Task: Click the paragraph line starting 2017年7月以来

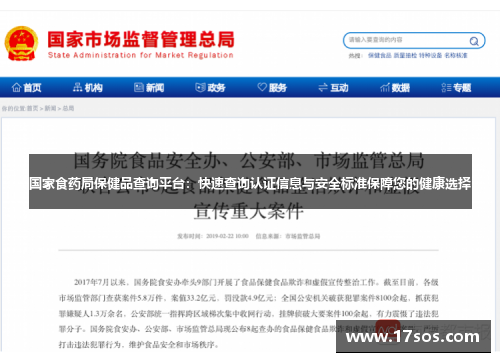Action: pos(256,282)
